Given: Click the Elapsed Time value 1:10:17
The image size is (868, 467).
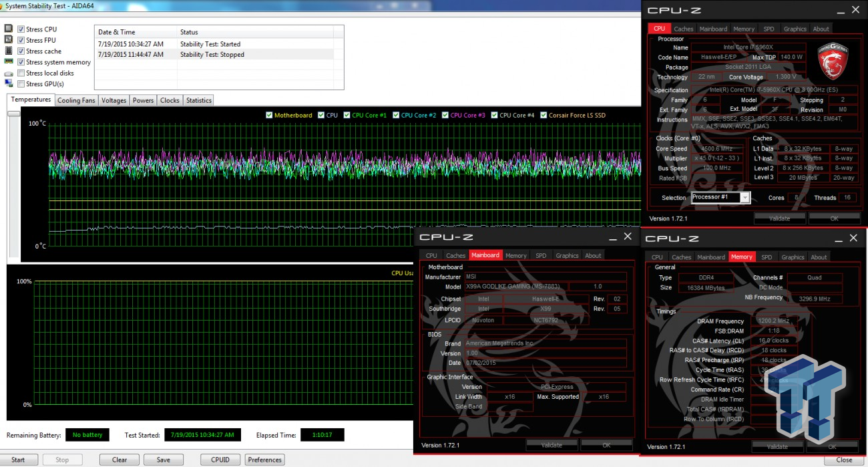Looking at the screenshot, I should click(x=322, y=435).
